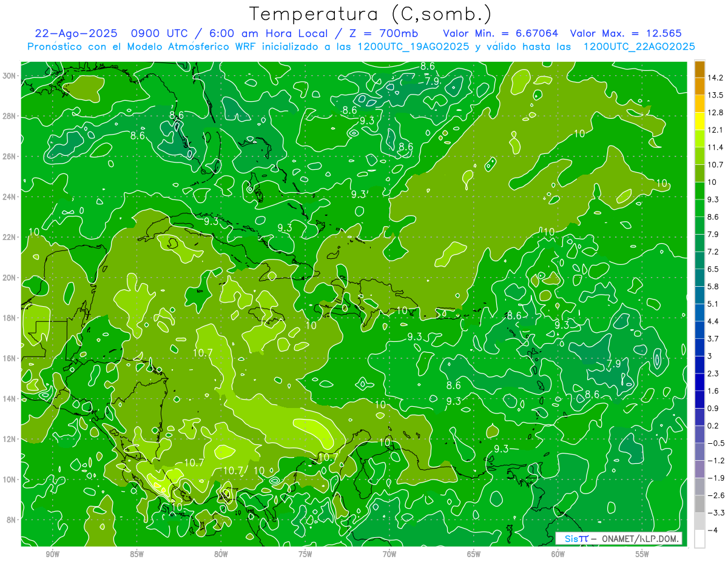Screen dimensions: 728x562
Task: Click the 11.4 legend label
Action: 715,147
